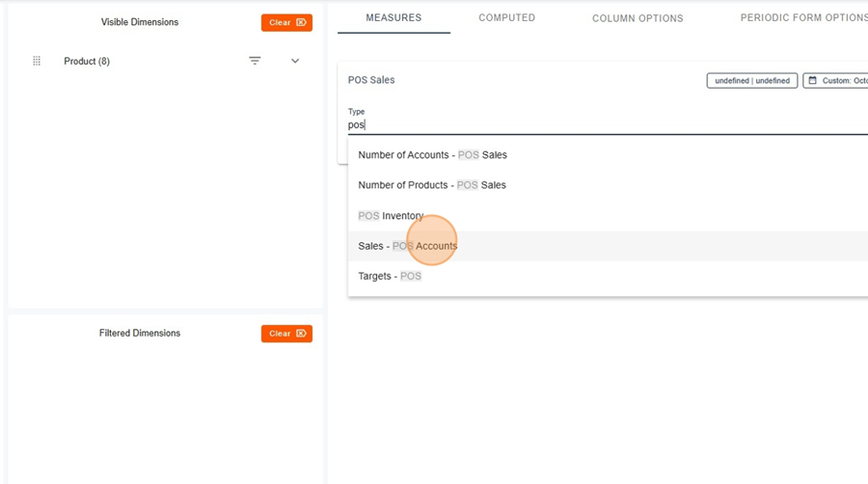Clear the Visible Dimensions list

[x=286, y=23]
